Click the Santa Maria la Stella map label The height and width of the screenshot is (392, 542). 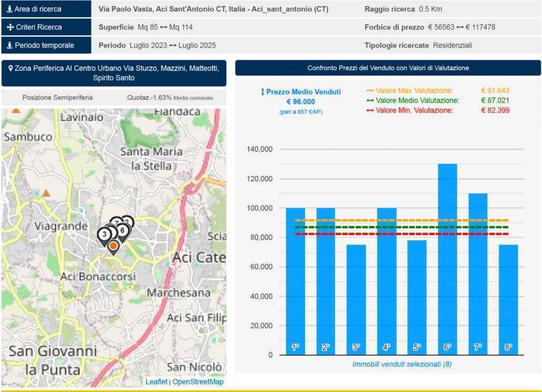pyautogui.click(x=151, y=159)
